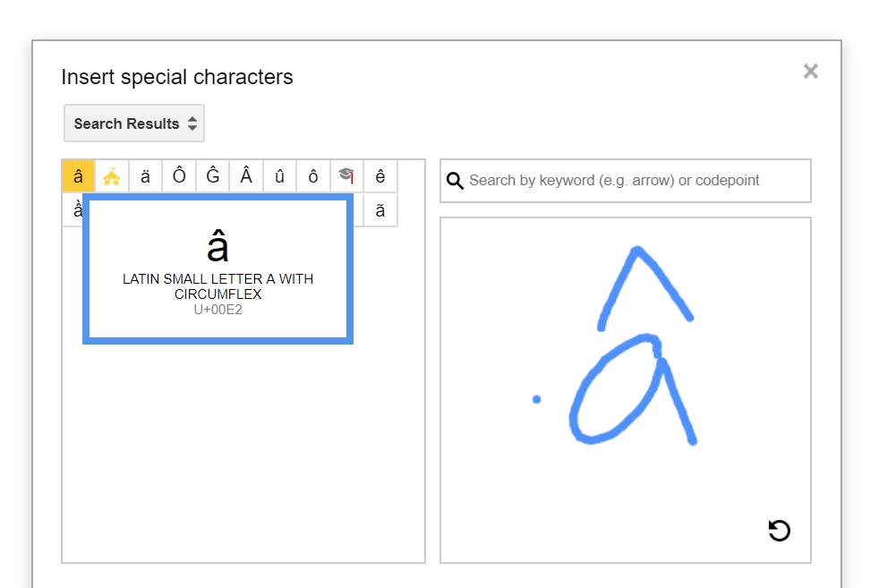Screen dimensions: 870x588
Task: Select the highlighted â character cell
Action: [x=78, y=176]
